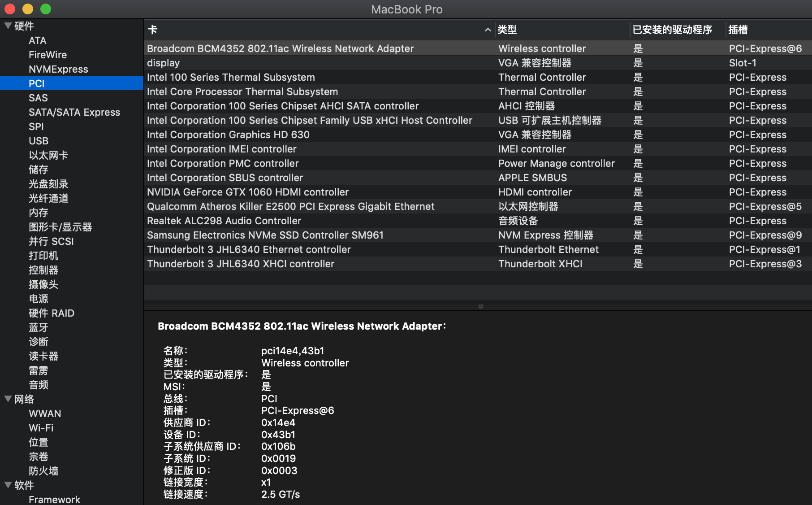Select Intel Corporation Graphics HD 630 row

point(478,135)
